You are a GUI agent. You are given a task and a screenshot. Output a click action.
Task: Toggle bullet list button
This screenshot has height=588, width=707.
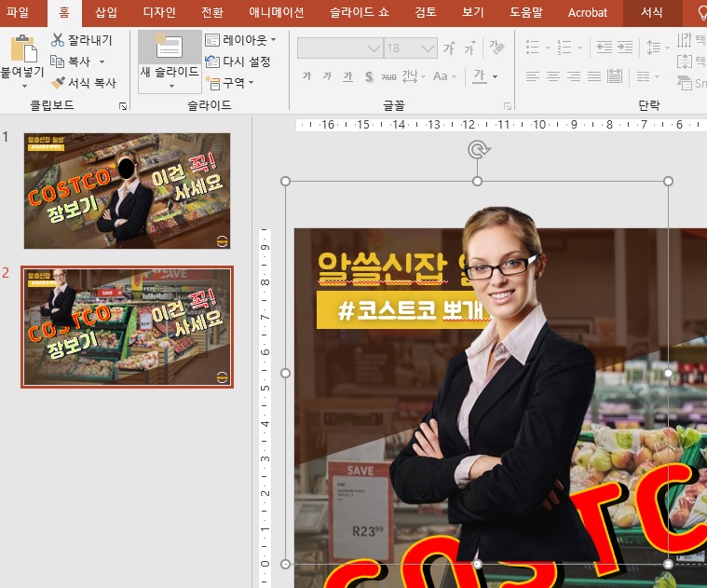click(533, 47)
